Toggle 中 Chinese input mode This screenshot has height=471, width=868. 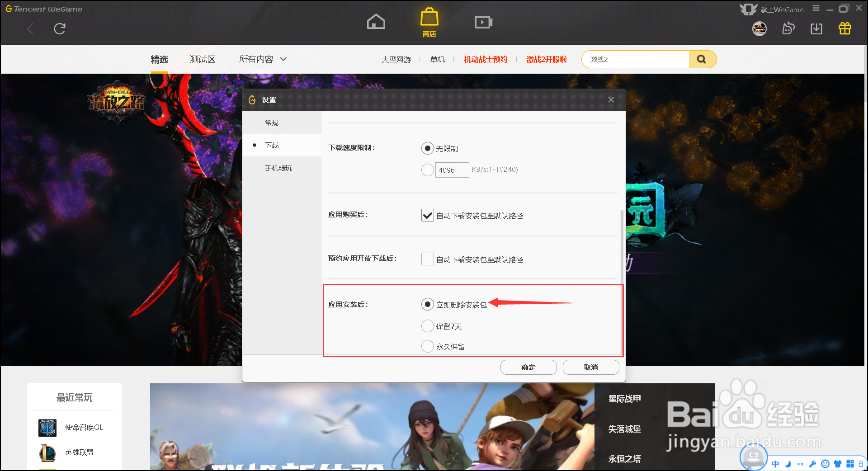(x=775, y=464)
